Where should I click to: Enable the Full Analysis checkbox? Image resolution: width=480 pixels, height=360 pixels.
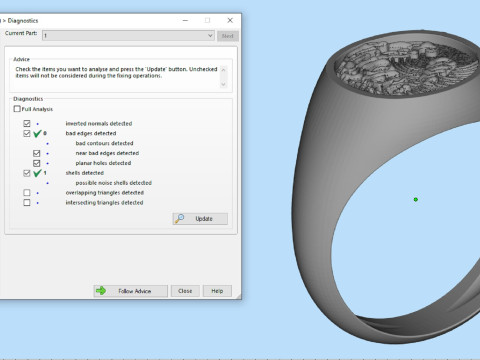point(17,109)
